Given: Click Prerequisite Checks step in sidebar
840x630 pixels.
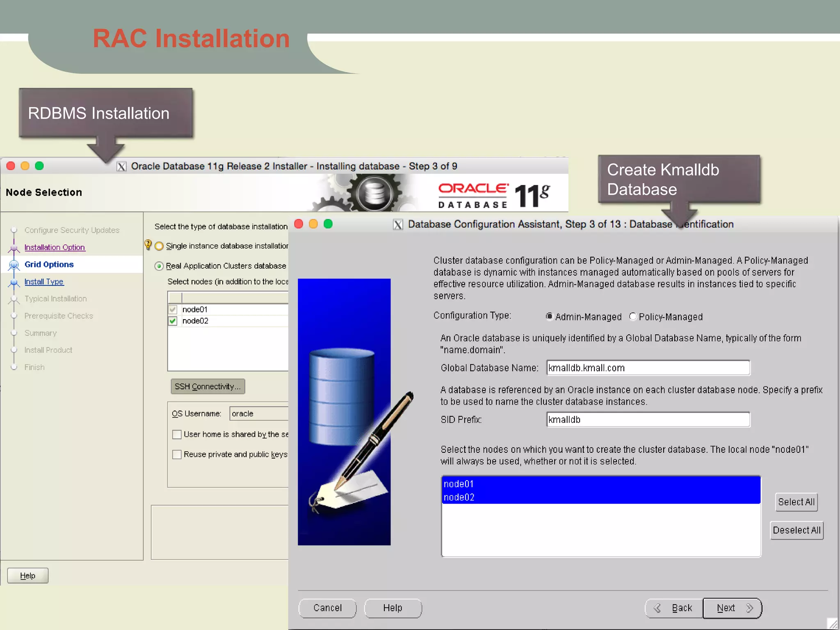Looking at the screenshot, I should (x=59, y=316).
